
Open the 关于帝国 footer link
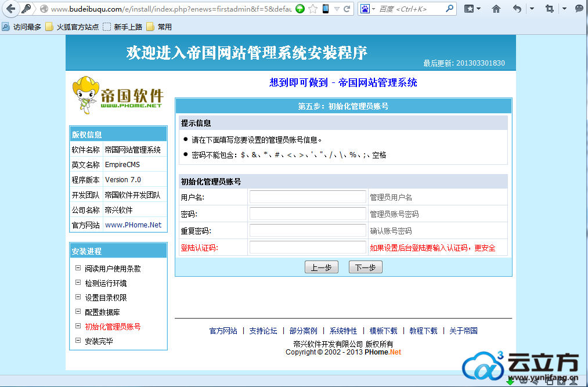point(464,331)
